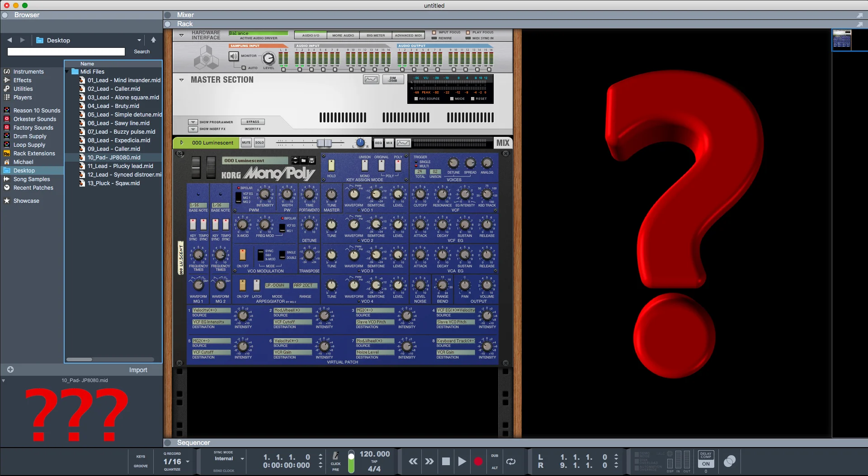
Task: Click the browser search input field
Action: click(66, 52)
